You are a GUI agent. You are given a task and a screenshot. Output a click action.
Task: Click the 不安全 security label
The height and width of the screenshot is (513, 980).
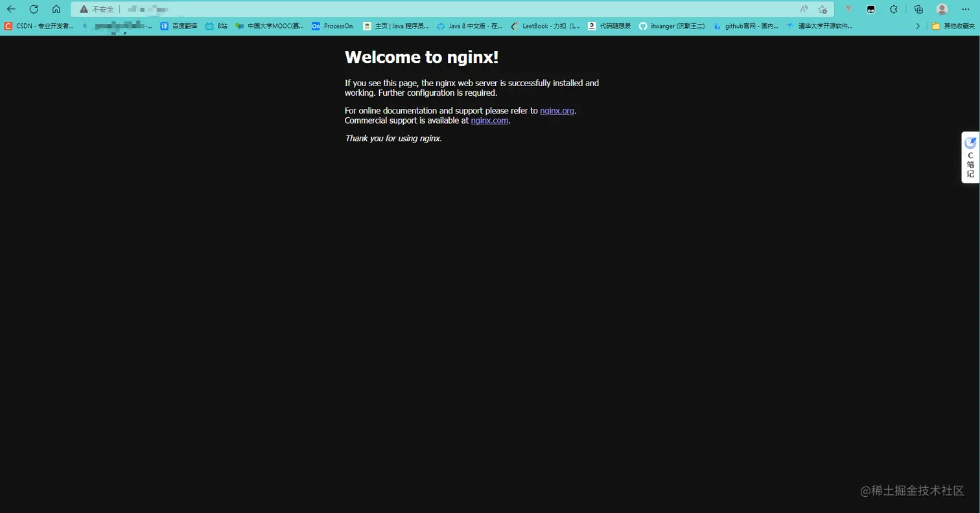102,9
